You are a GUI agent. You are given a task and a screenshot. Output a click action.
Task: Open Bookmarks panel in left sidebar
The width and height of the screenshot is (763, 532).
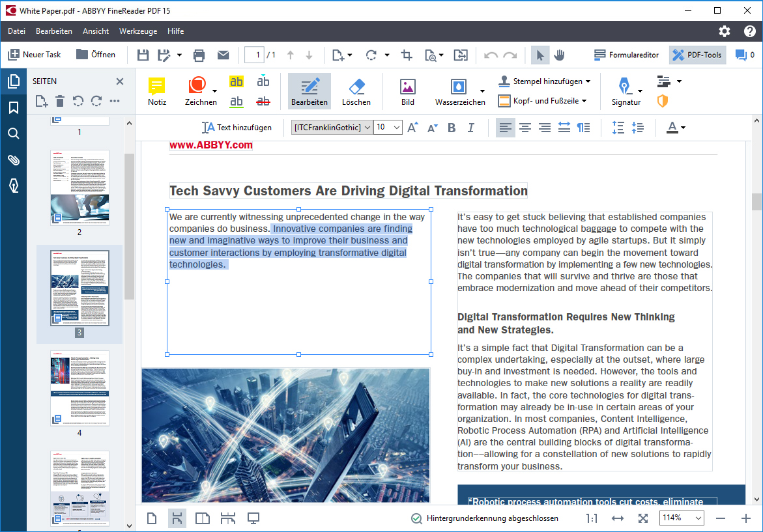pyautogui.click(x=14, y=107)
